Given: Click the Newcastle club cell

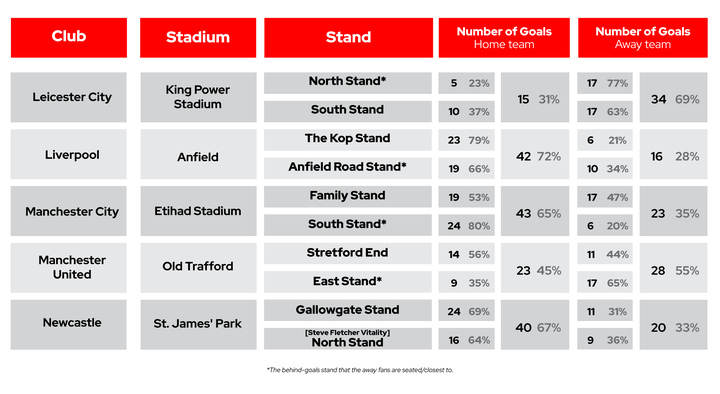Looking at the screenshot, I should pyautogui.click(x=69, y=325).
